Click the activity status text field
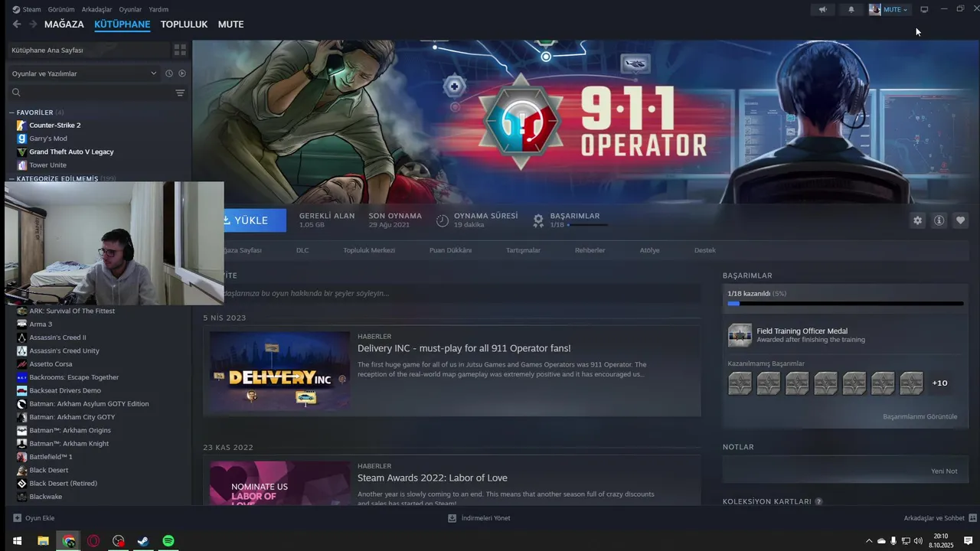 462,293
